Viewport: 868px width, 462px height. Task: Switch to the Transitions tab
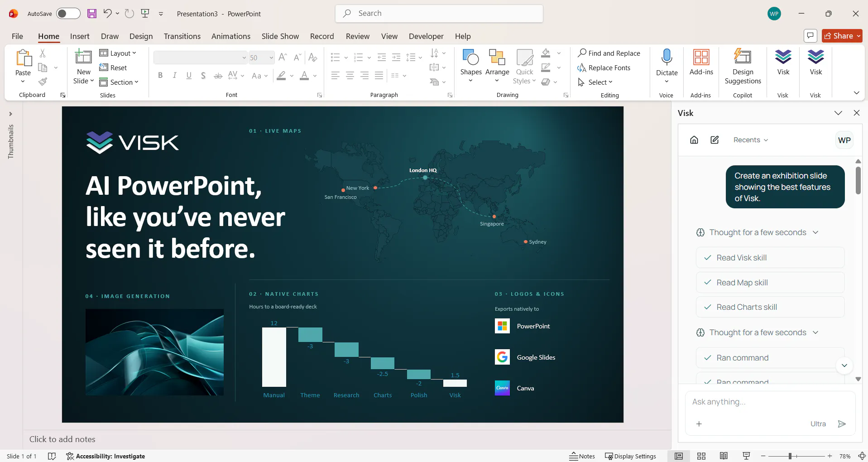(182, 36)
